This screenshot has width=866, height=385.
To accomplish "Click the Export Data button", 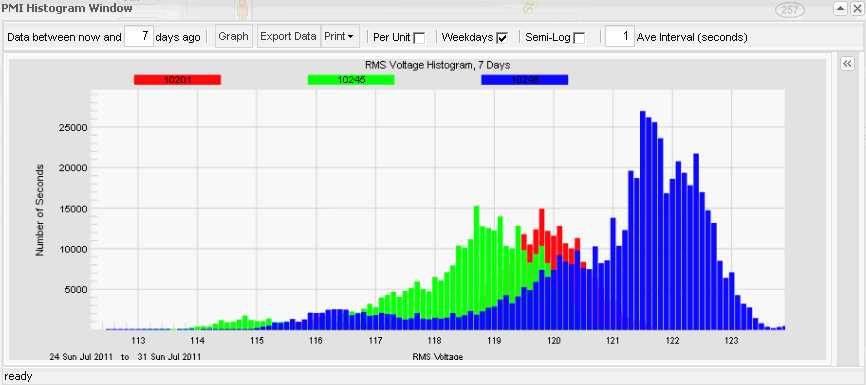I will (x=288, y=37).
